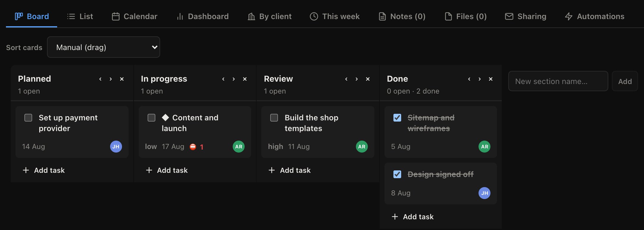Add task in the Review column
Screen dimensions: 644x230
point(290,170)
